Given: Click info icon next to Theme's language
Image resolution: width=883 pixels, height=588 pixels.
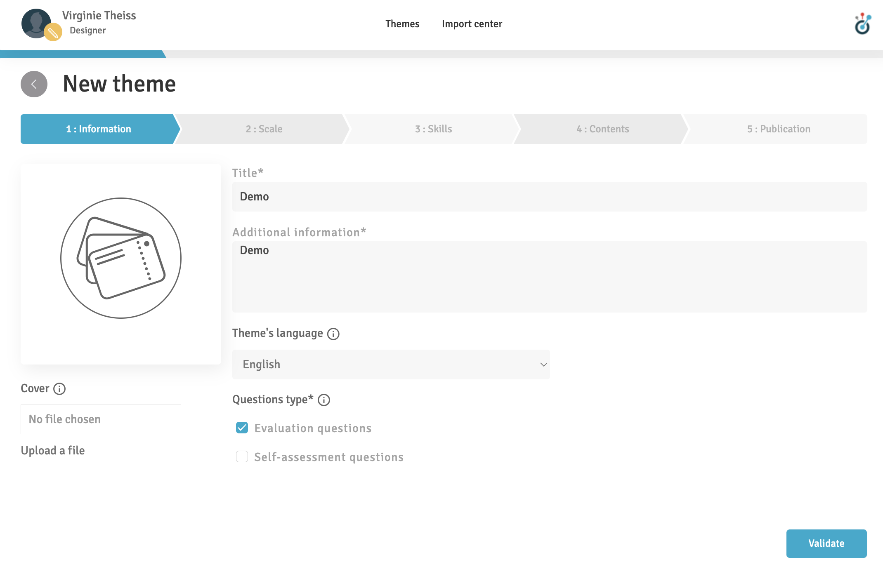Looking at the screenshot, I should (x=333, y=334).
